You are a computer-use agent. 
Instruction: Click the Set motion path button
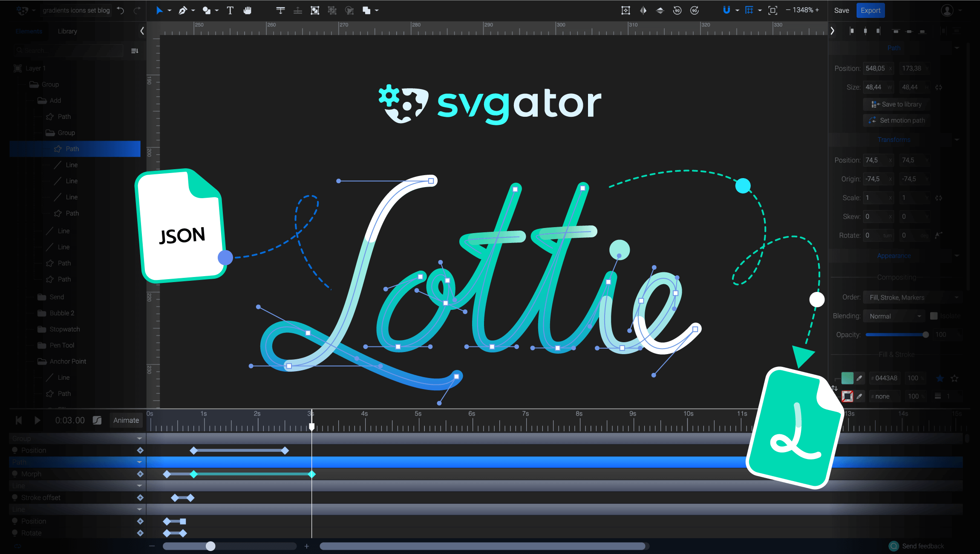(896, 120)
